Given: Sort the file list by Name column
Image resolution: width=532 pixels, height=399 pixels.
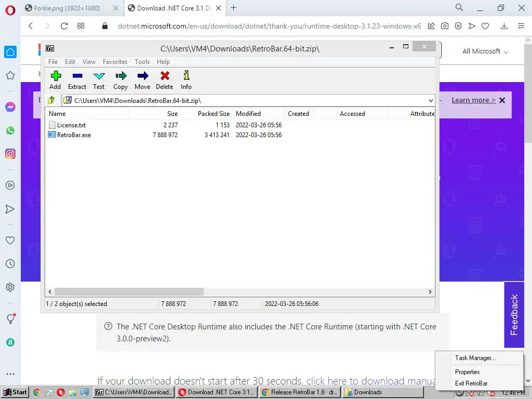Looking at the screenshot, I should (x=87, y=114).
